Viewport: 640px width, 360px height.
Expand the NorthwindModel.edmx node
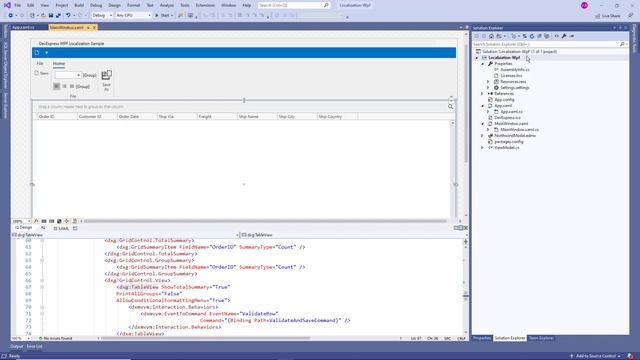click(482, 136)
